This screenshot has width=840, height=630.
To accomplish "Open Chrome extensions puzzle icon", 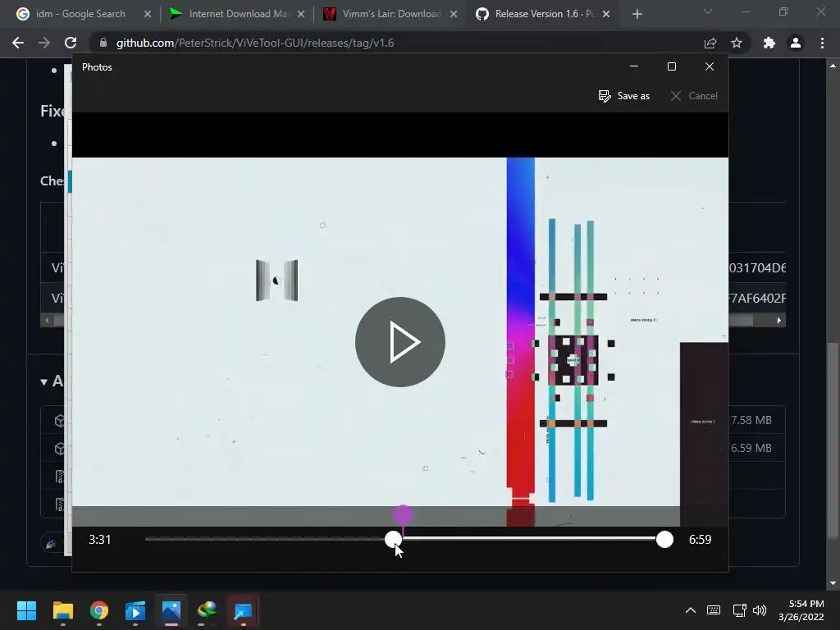I will click(769, 43).
